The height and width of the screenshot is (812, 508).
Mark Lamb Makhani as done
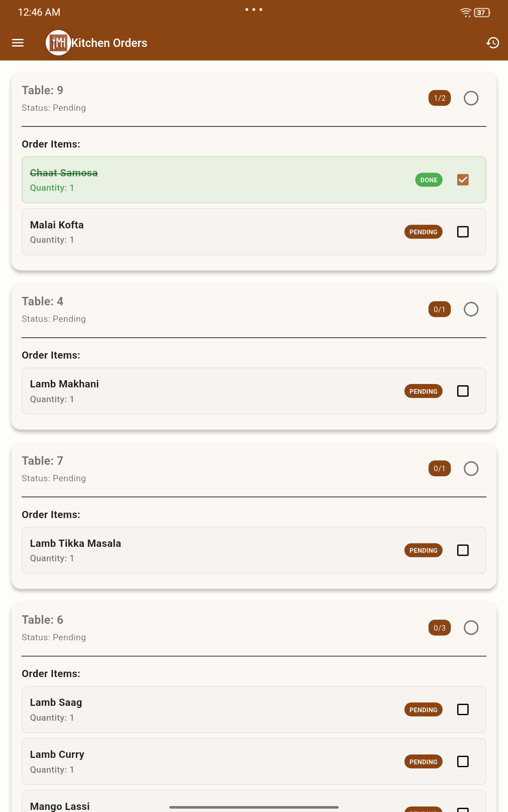click(x=463, y=391)
